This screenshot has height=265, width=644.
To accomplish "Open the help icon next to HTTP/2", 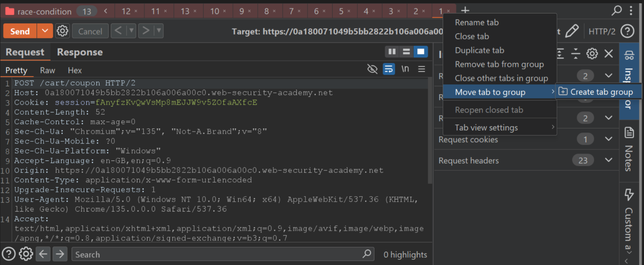I will coord(627,31).
